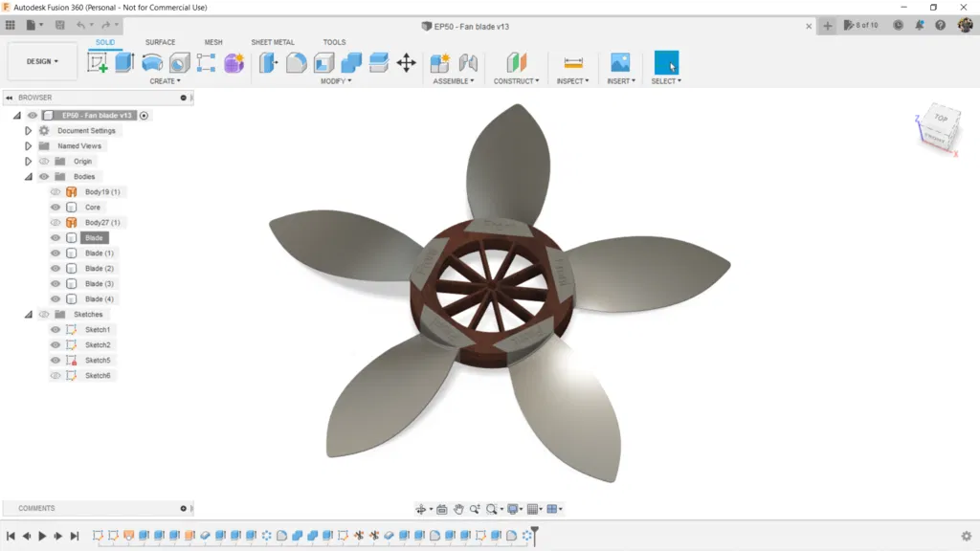Hide the Blade body with its eye toggle
Screen dimensions: 980x551
(56, 237)
